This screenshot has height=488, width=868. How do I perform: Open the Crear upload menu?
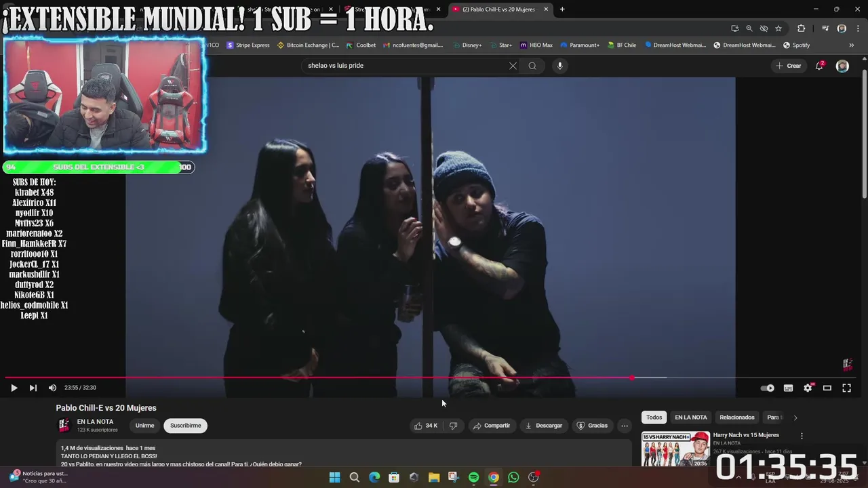point(789,66)
